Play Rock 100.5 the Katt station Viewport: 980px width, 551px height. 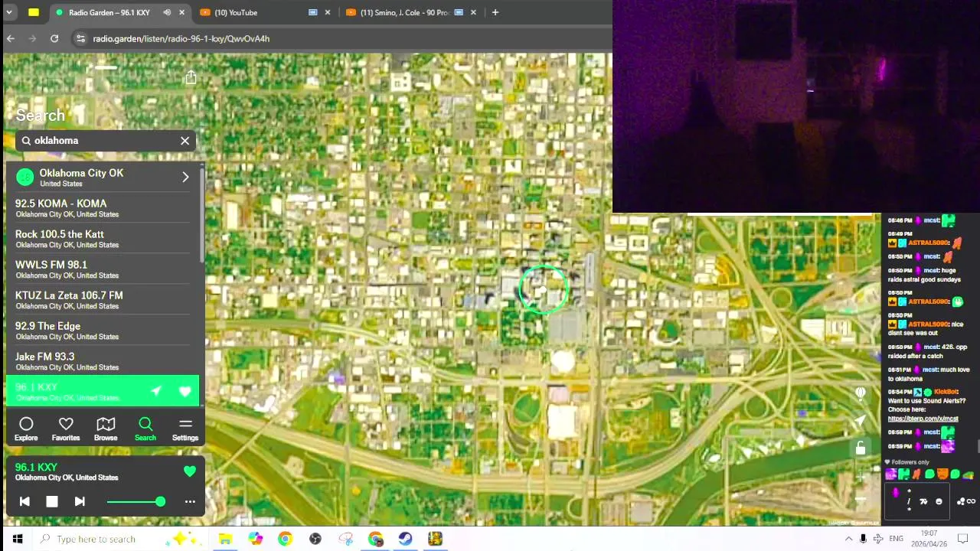(103, 239)
